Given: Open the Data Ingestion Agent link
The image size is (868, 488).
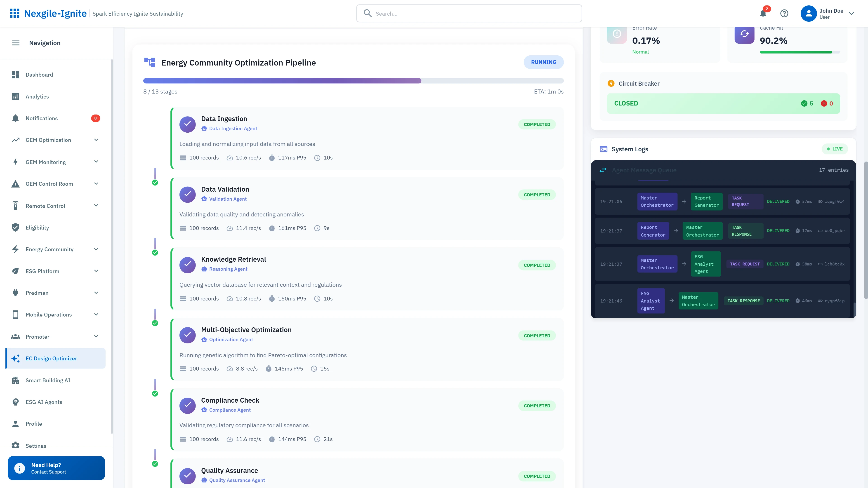Looking at the screenshot, I should 233,128.
